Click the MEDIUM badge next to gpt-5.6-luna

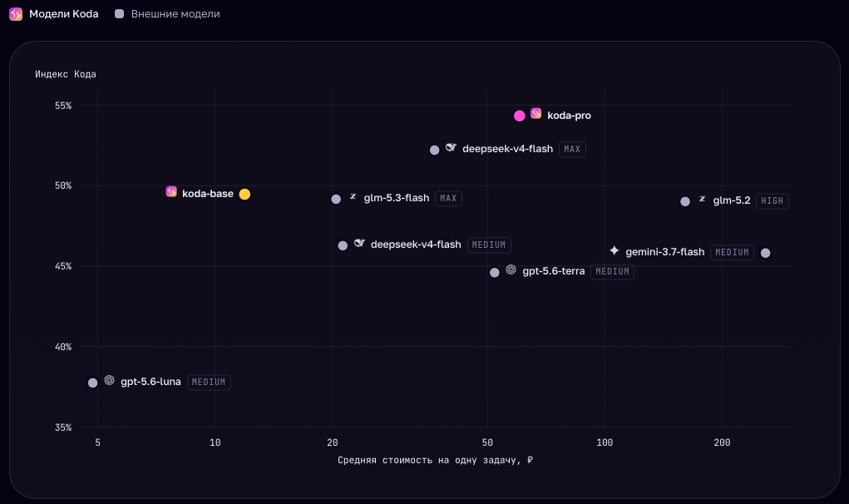click(x=209, y=383)
